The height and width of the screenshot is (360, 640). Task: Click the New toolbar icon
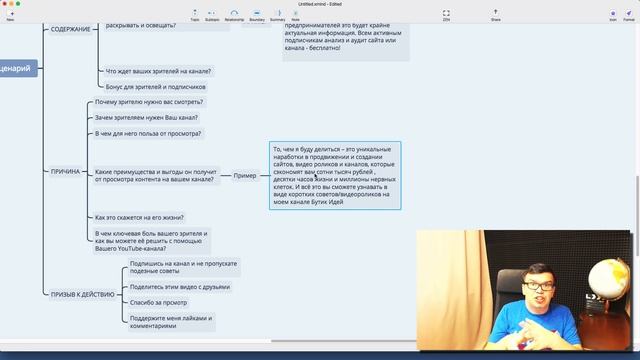coord(10,16)
